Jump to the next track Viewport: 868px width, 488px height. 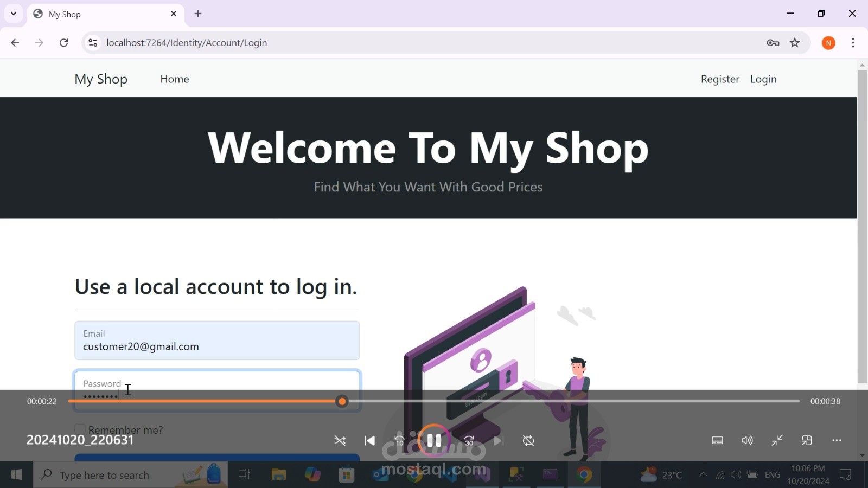coord(499,441)
